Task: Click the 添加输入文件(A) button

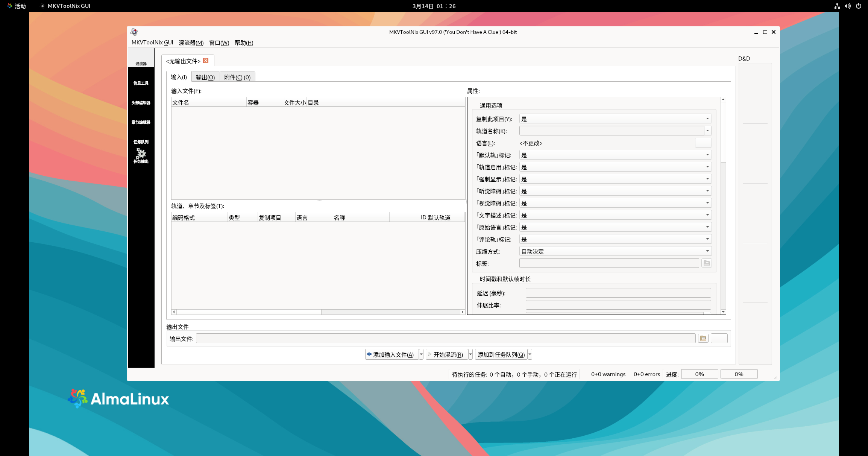Action: point(391,354)
